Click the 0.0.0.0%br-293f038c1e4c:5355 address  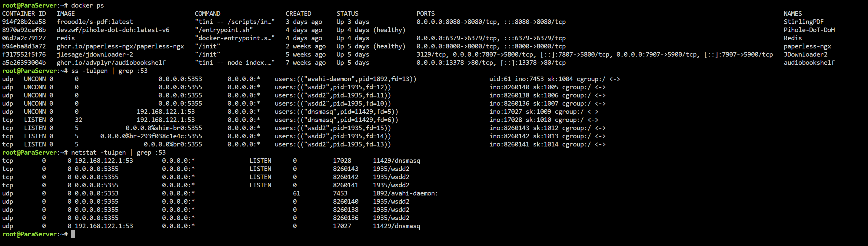coord(151,136)
